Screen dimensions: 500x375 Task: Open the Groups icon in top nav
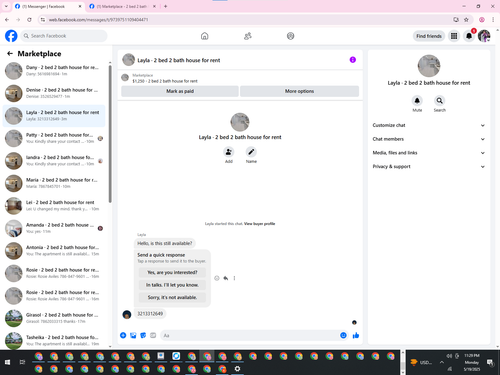(x=291, y=36)
